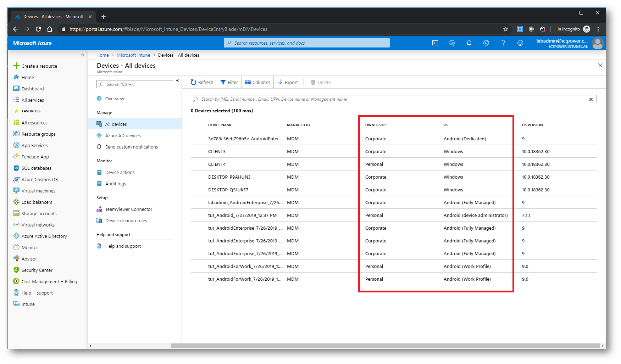
Task: Open the Chrome three-dot menu
Action: coord(598,29)
